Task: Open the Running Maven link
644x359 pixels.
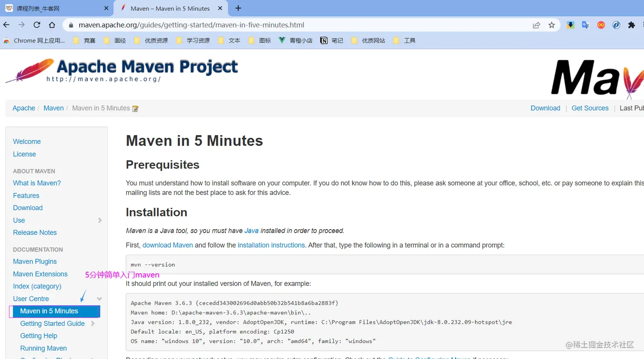Action: [43, 348]
